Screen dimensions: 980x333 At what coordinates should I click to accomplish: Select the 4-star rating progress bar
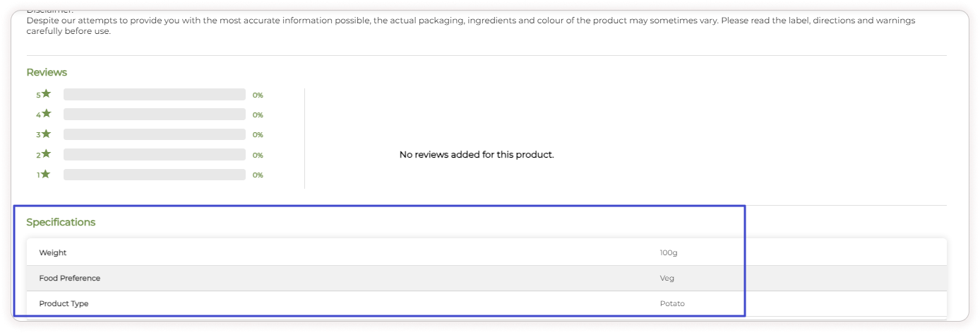click(x=154, y=114)
